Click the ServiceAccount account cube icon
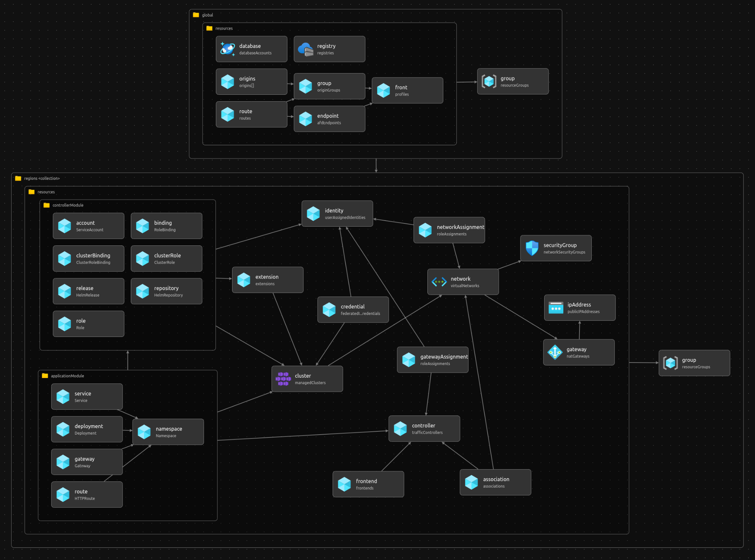Image resolution: width=755 pixels, height=560 pixels. [x=65, y=226]
